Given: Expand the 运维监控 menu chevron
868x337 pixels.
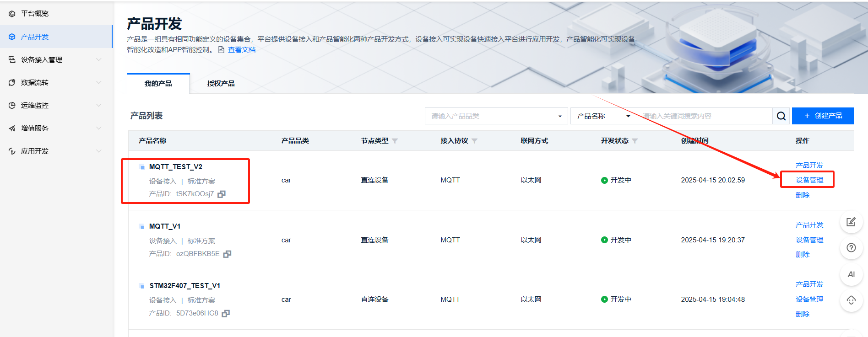Looking at the screenshot, I should pyautogui.click(x=98, y=105).
